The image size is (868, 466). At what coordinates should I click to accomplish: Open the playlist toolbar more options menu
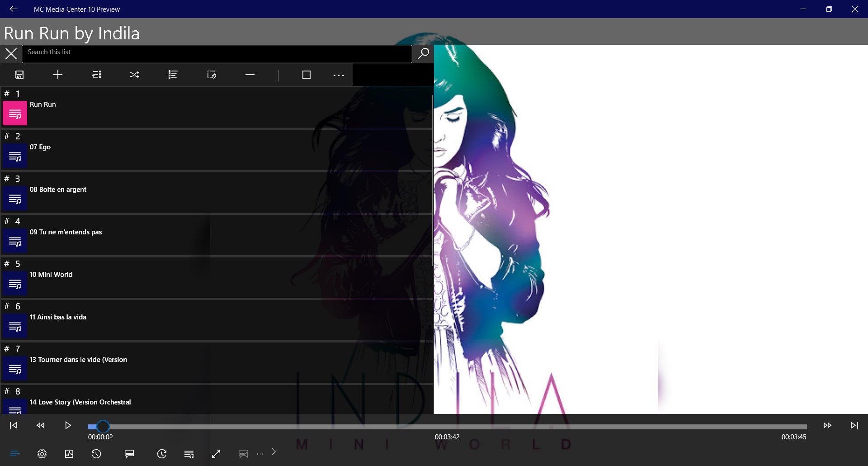339,75
